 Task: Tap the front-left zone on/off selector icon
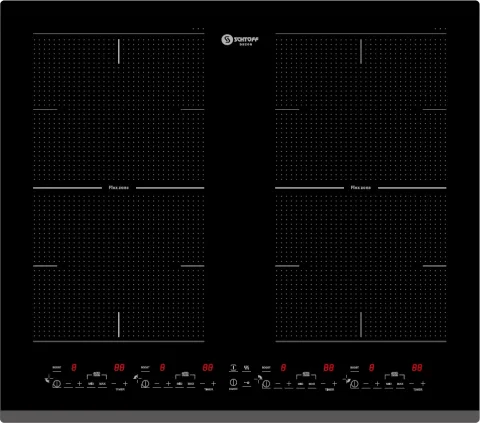click(x=57, y=384)
